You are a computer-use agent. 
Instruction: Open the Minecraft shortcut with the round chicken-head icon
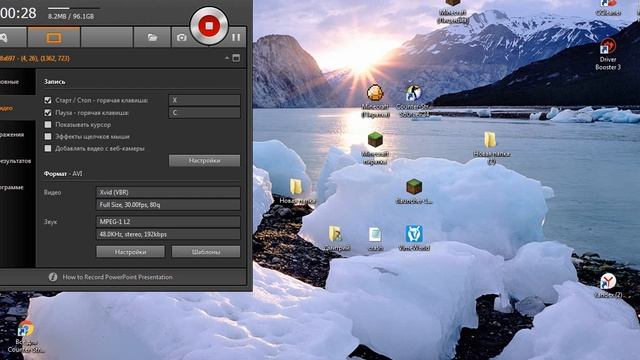(x=375, y=101)
